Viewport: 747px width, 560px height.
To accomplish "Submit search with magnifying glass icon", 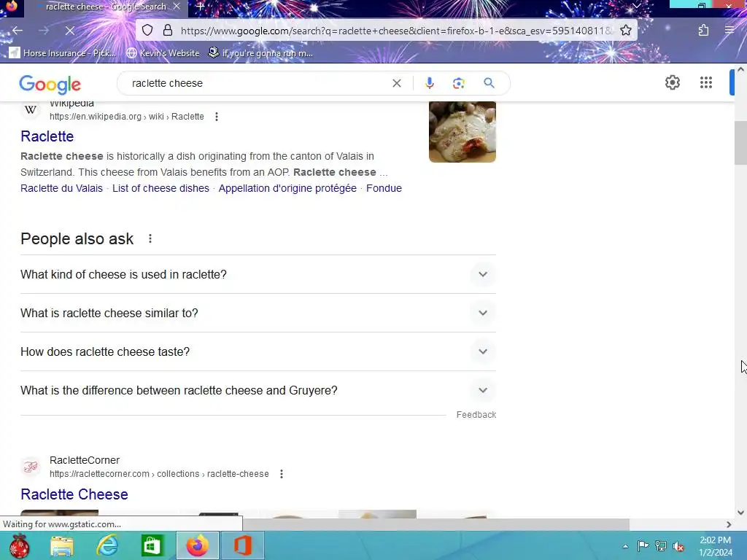I will pos(489,83).
